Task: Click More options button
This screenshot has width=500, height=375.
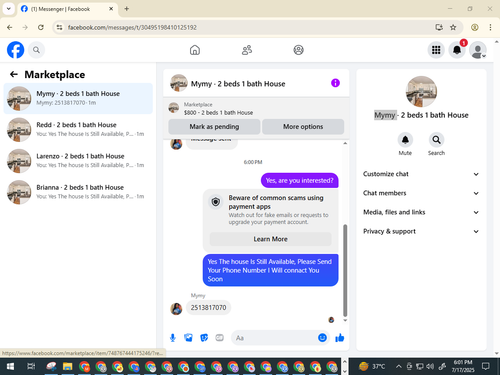Action: [303, 127]
